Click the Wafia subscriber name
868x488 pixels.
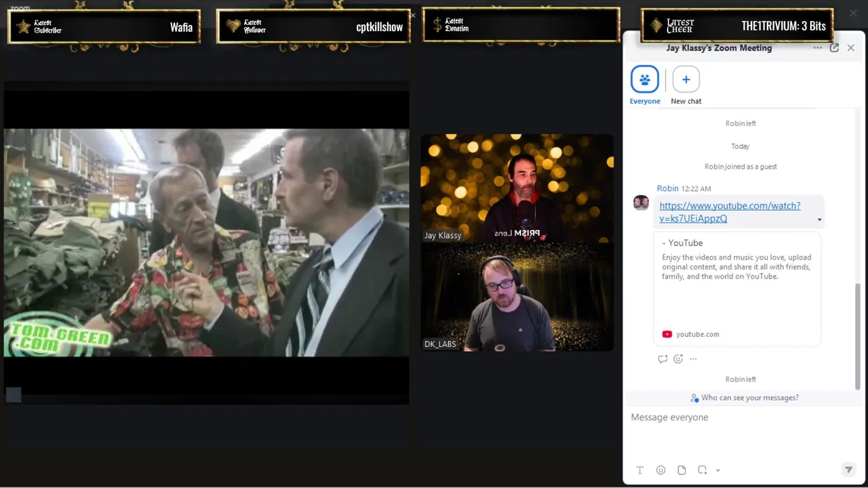[x=181, y=27]
